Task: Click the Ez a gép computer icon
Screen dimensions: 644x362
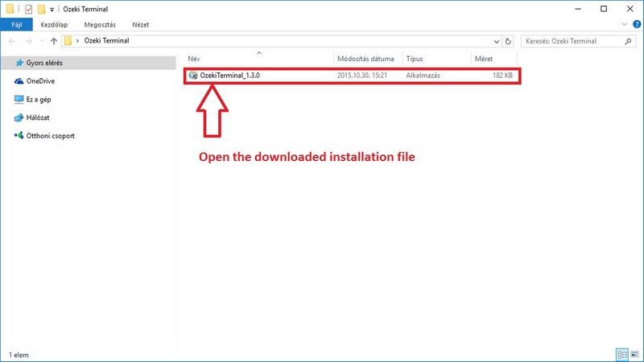Action: pyautogui.click(x=19, y=99)
